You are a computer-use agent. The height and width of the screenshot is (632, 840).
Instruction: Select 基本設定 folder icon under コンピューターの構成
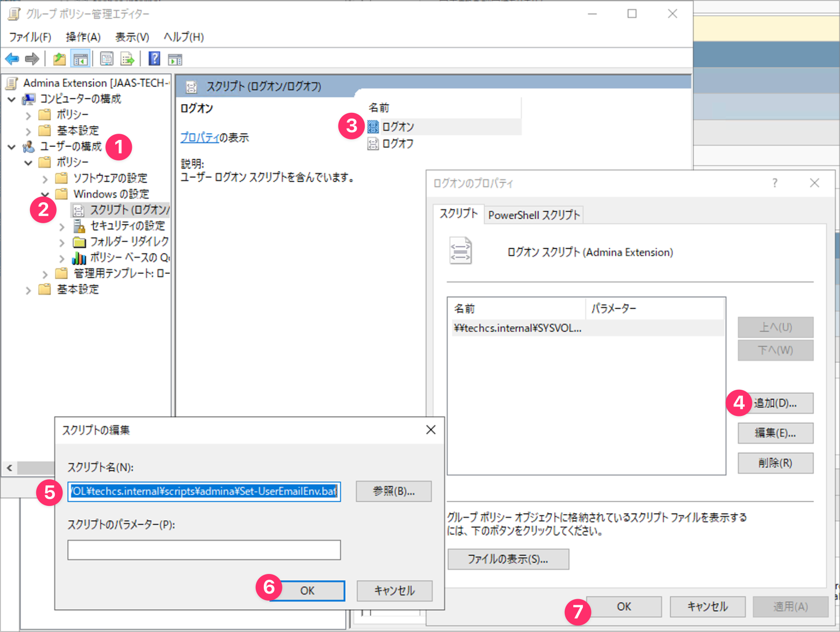tap(45, 130)
